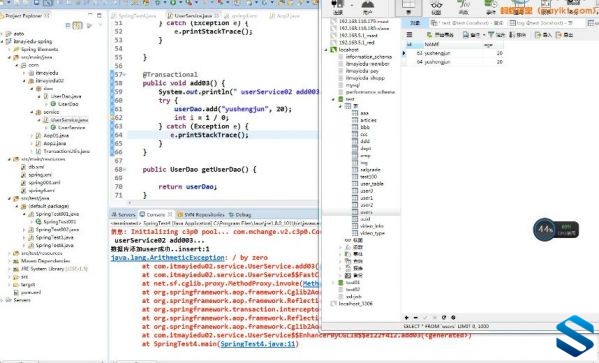
Task: Click the green Run icon in Eclipse toolbar
Action: 173,2
